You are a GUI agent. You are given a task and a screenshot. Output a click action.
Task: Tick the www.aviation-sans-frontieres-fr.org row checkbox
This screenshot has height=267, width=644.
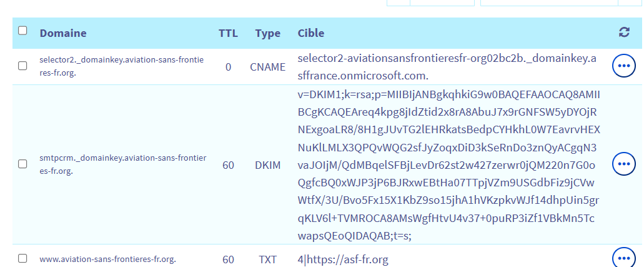[x=23, y=258]
